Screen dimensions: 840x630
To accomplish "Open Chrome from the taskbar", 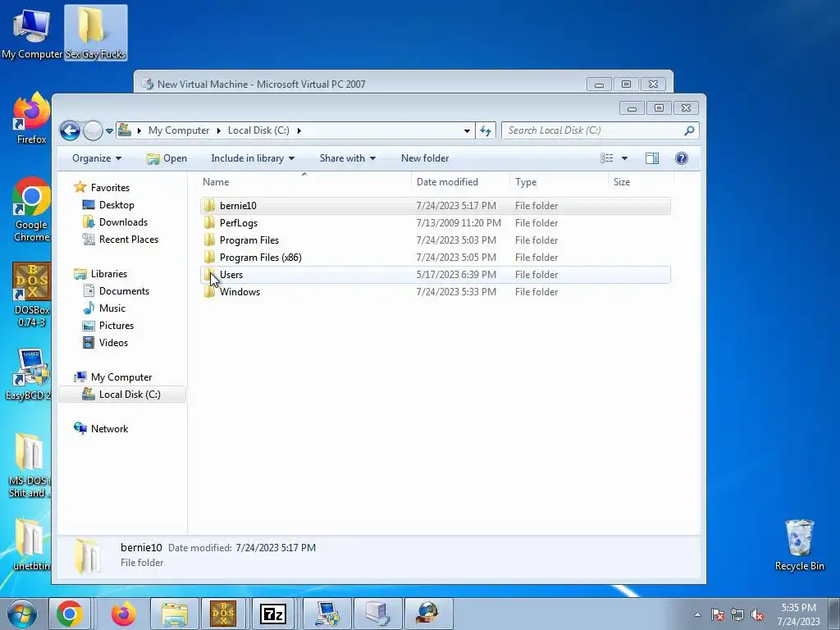I will pyautogui.click(x=70, y=614).
